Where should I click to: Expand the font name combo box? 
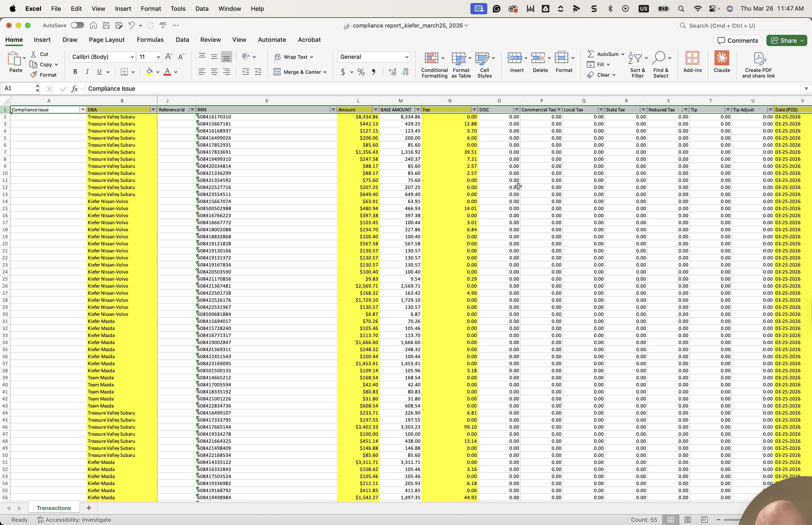click(132, 57)
